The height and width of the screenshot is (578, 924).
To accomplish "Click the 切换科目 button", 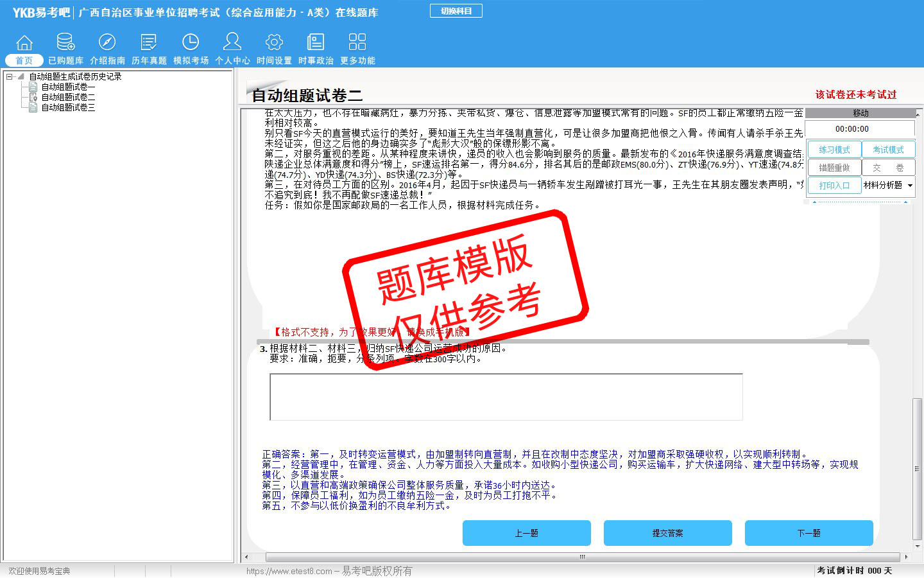I will 456,11.
